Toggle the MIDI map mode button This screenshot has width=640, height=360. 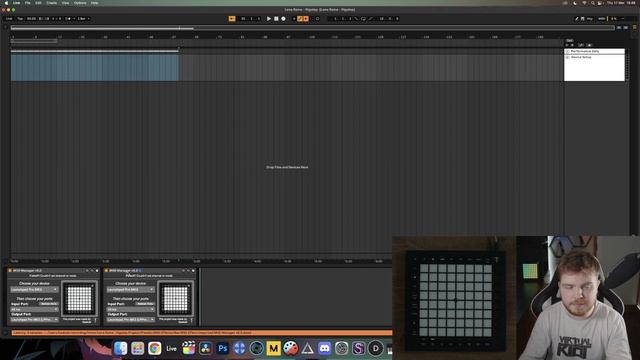[x=602, y=19]
